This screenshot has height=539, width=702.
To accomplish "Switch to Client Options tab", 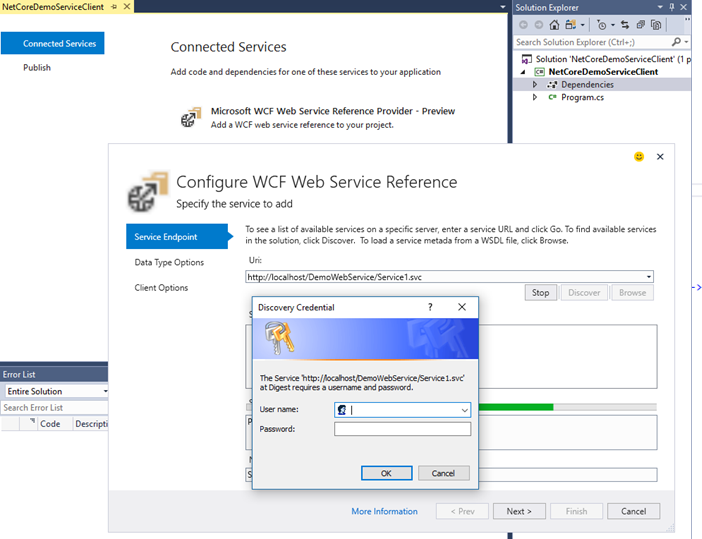I will (161, 288).
